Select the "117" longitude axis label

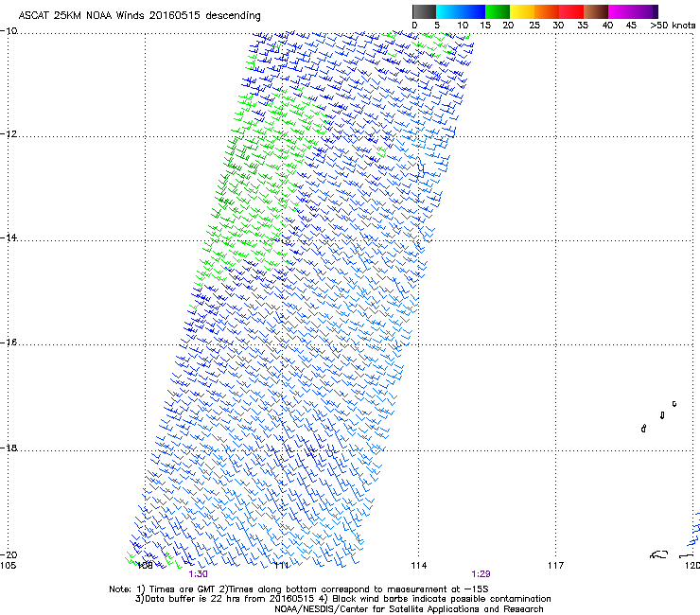click(556, 566)
